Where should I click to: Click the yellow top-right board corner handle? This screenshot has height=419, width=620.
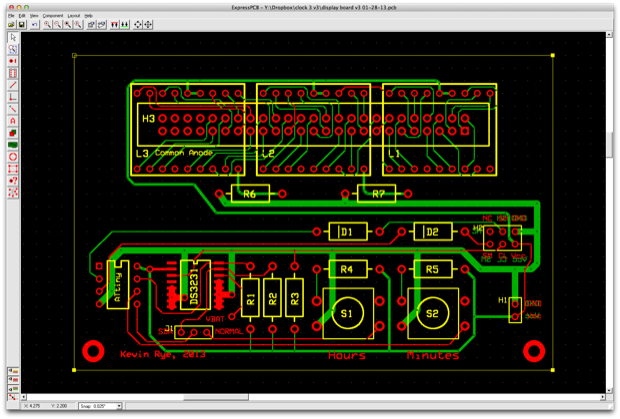[552, 55]
